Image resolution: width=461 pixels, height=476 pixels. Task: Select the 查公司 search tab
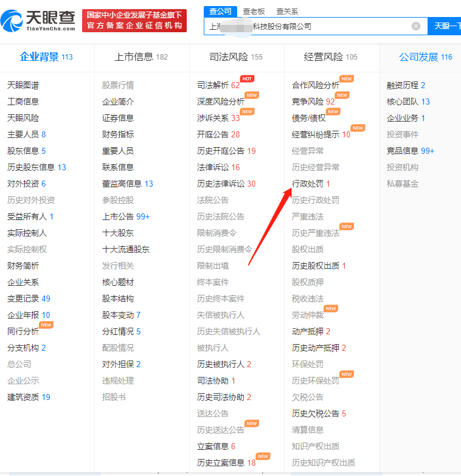[x=220, y=11]
